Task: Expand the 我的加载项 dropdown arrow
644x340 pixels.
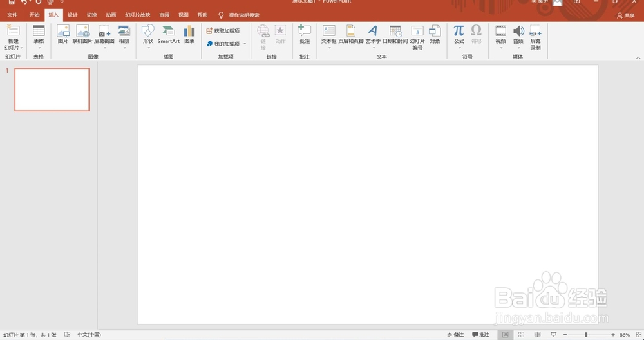Action: (x=245, y=44)
